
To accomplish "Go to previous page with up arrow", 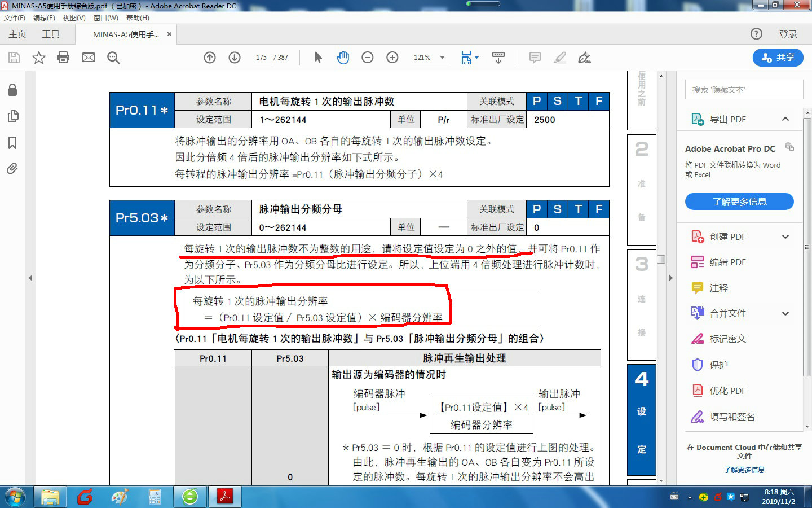I will [210, 58].
